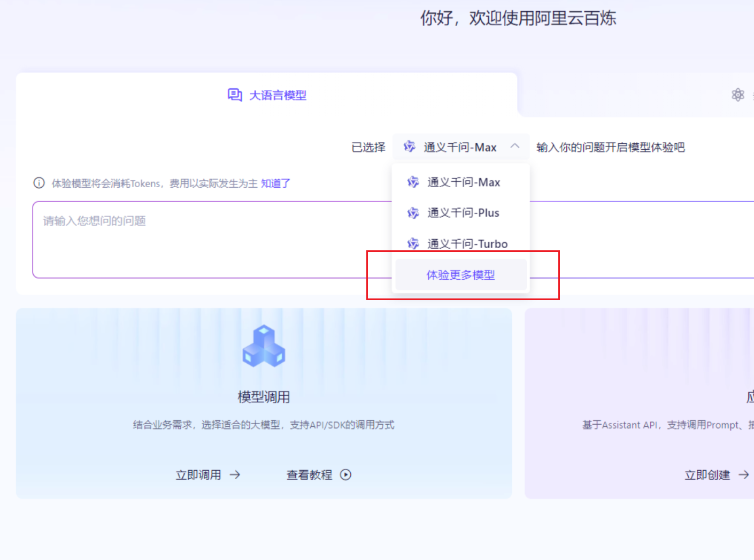Select 通义千问-Turbo in the dropdown list
The height and width of the screenshot is (560, 754).
[461, 243]
